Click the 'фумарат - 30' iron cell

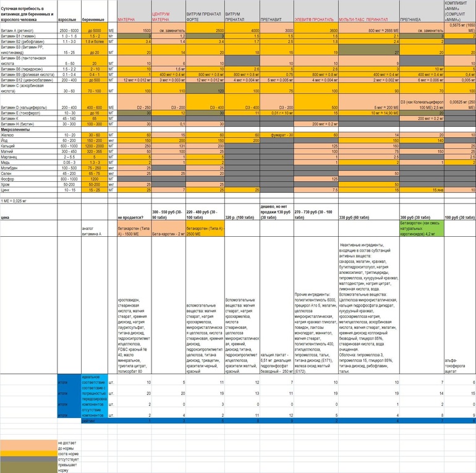[x=276, y=135]
